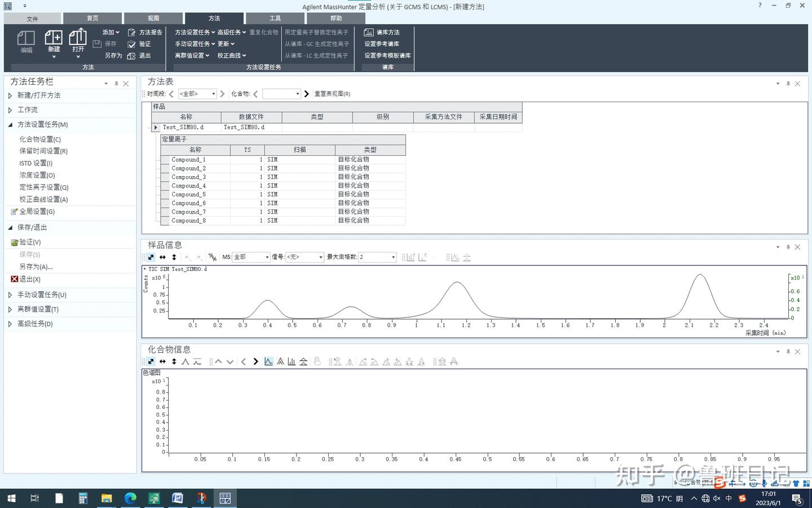Toggle auto-hide pin on 方法任务栏 panel
Image resolution: width=812 pixels, height=508 pixels.
click(115, 82)
